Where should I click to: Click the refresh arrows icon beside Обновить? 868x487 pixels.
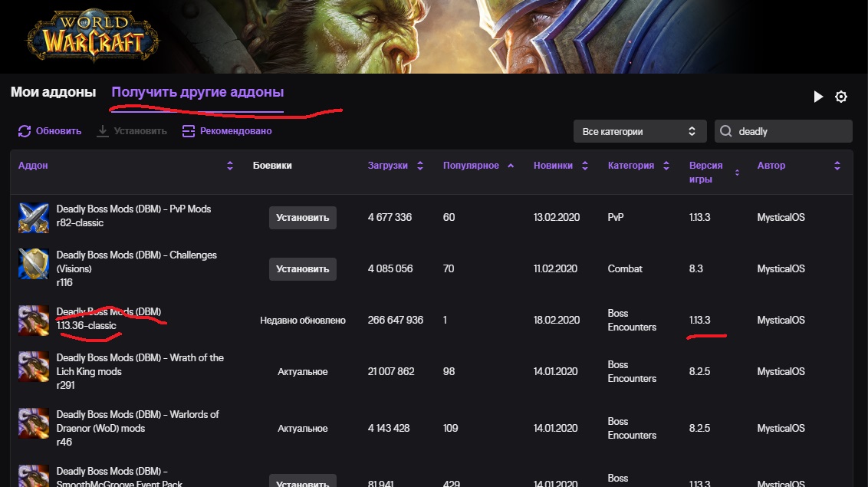[25, 131]
